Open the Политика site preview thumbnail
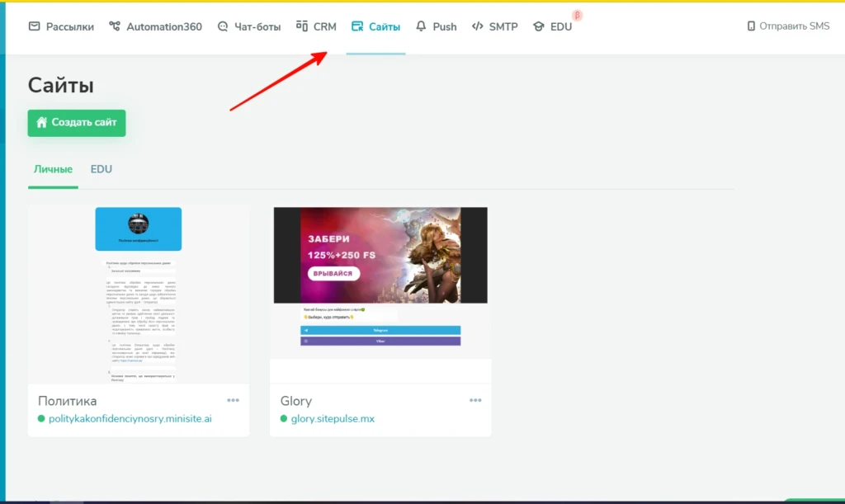This screenshot has height=504, width=845. point(139,295)
